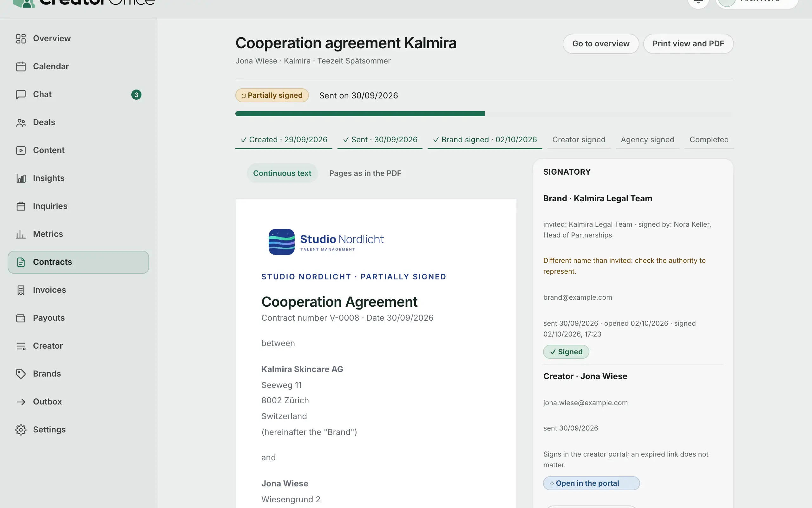Click 'Sent on 30/09/2026' text
The height and width of the screenshot is (508, 812).
coord(358,96)
